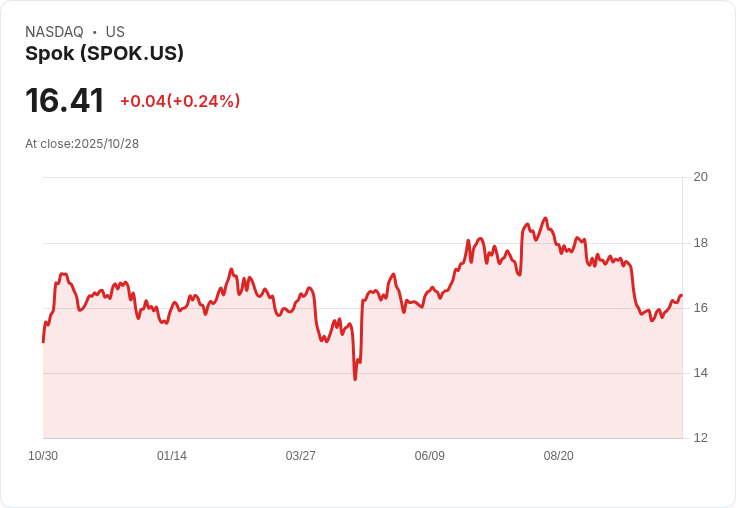The width and height of the screenshot is (736, 508).
Task: Select the 08/20 date on the x-axis
Action: point(558,456)
